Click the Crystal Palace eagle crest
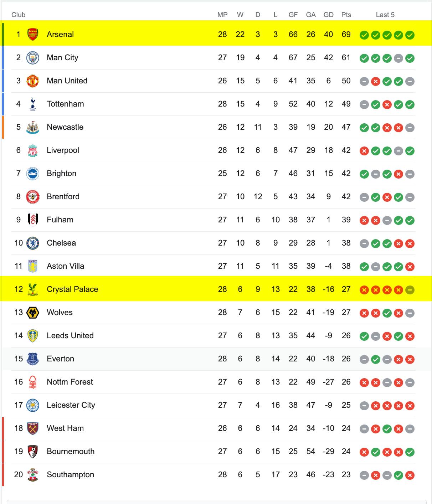This screenshot has width=432, height=504. point(33,289)
